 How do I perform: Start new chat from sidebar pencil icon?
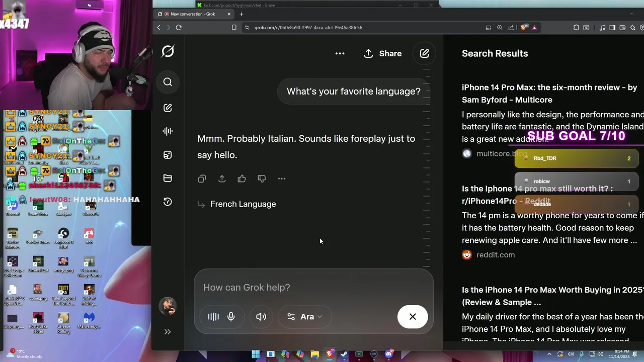[168, 108]
